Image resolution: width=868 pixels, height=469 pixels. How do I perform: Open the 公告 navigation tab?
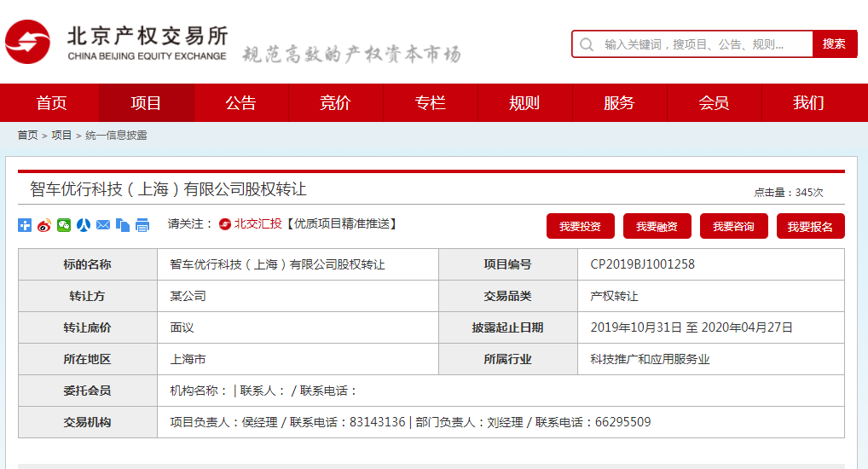(x=240, y=103)
